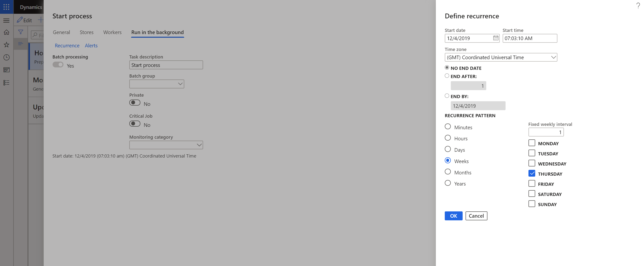Viewport: 644px width, 266px height.
Task: Switch to the General tab
Action: pyautogui.click(x=62, y=32)
